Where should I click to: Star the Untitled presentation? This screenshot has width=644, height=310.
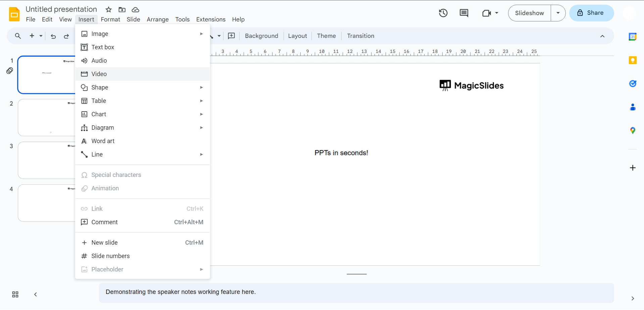[x=108, y=10]
